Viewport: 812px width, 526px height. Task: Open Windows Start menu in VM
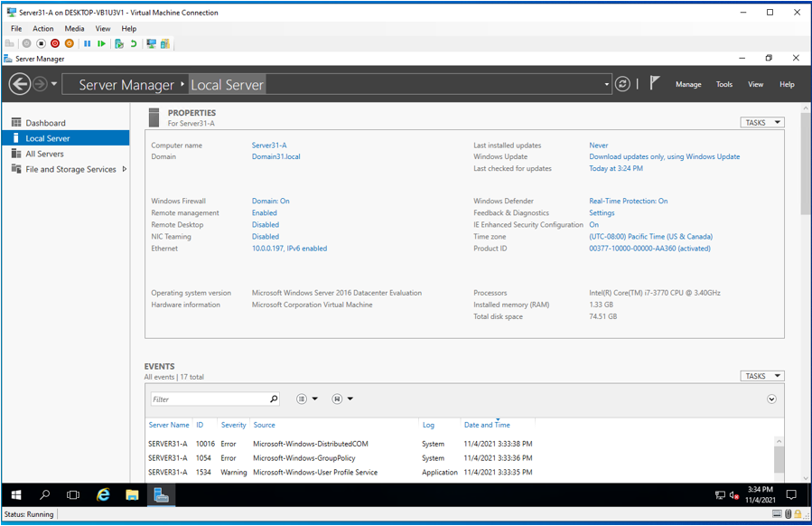16,495
